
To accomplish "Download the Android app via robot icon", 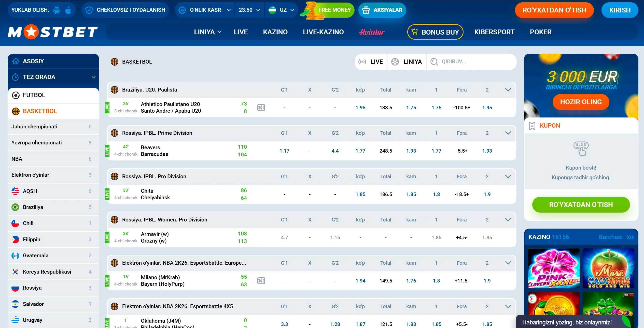I will tap(57, 10).
